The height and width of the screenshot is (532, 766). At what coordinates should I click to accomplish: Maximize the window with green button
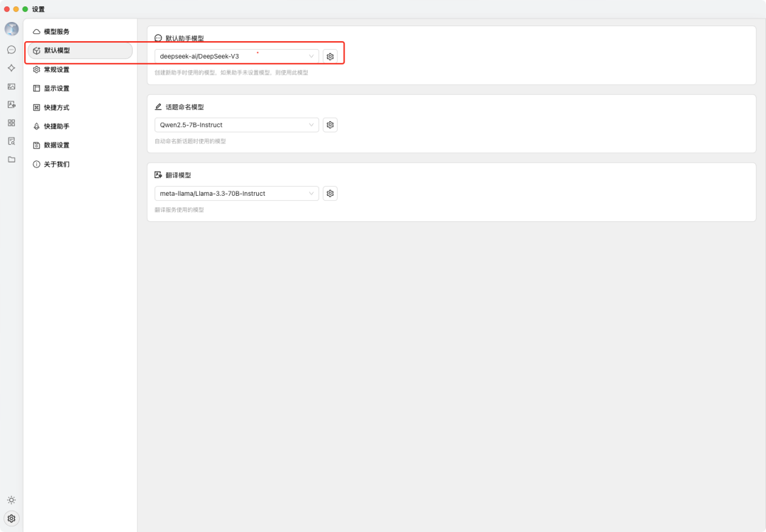(26, 9)
